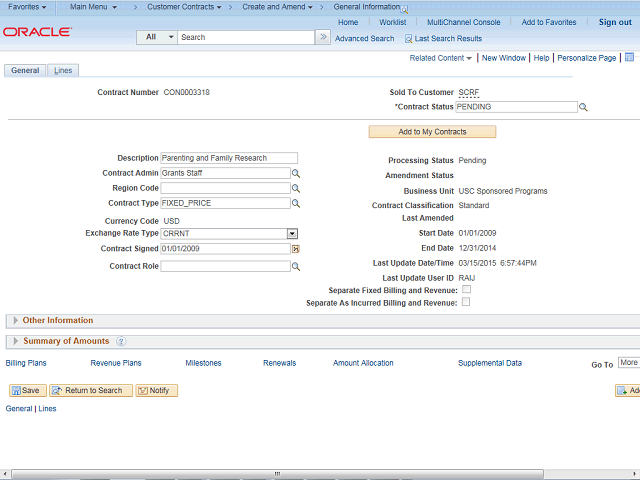
Task: Click the search go arrow button
Action: pyautogui.click(x=322, y=37)
